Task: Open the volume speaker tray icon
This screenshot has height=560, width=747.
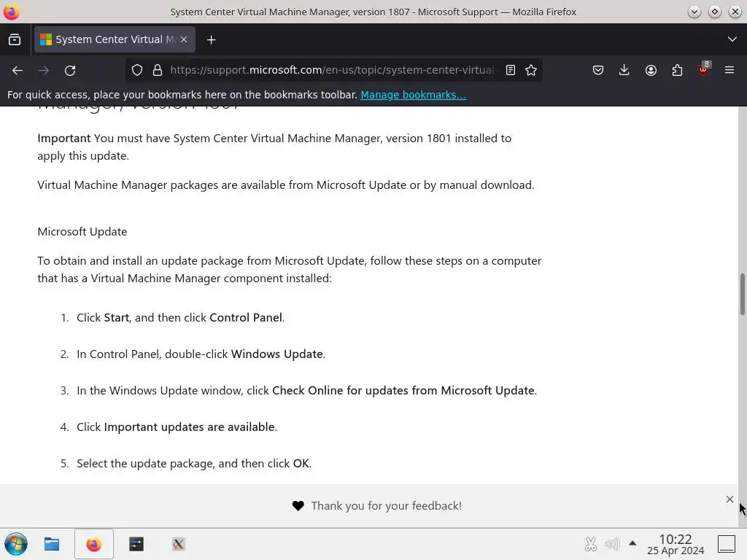Action: point(612,544)
